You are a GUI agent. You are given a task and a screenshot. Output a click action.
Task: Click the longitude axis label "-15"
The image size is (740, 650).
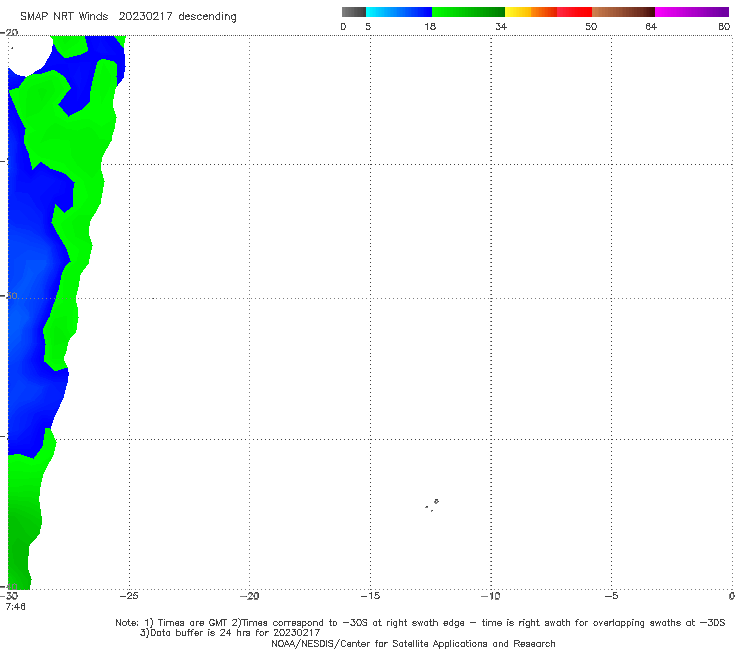point(370,596)
